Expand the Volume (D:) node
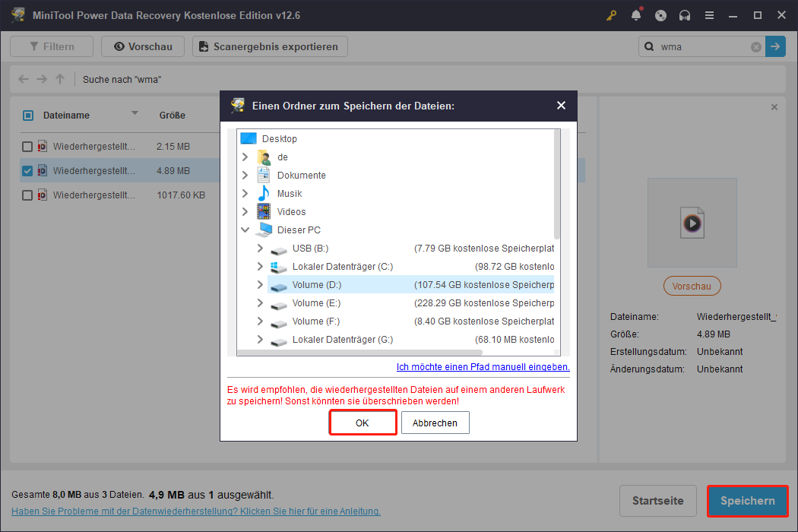The image size is (798, 532). click(x=260, y=285)
